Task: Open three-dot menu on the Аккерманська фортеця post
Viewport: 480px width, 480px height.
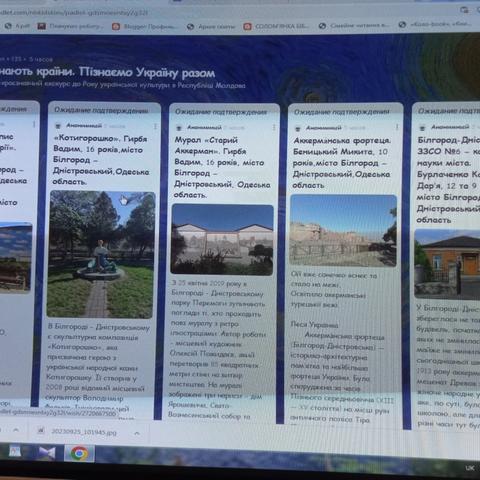Action: (397, 127)
